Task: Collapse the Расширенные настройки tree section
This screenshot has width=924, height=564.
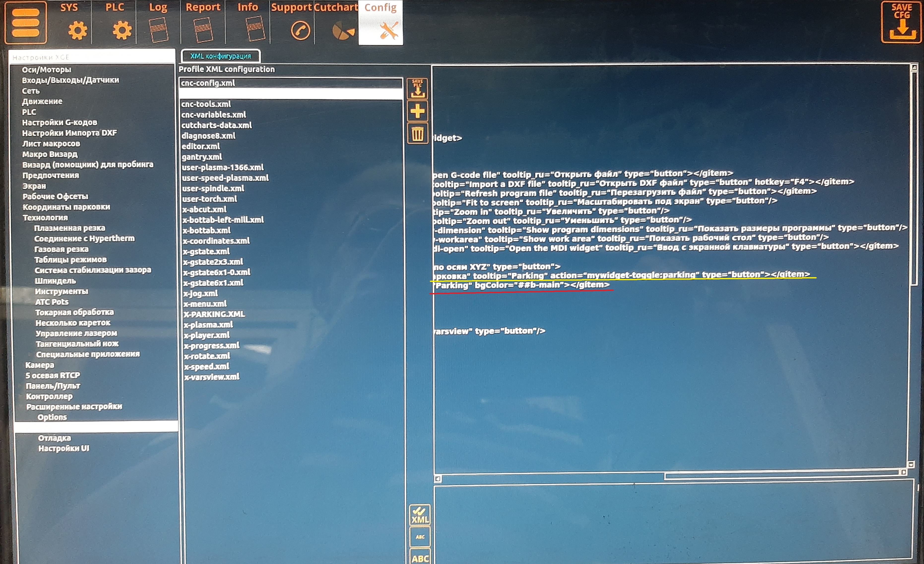Action: click(74, 406)
